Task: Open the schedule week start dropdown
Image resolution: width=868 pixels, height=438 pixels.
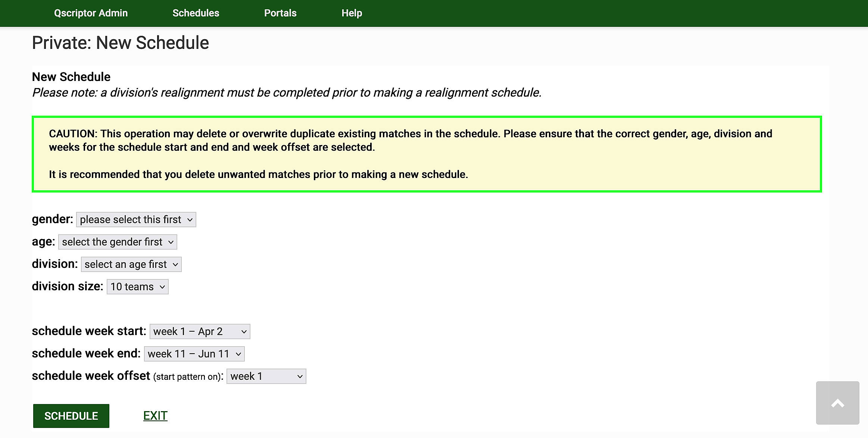Action: [x=200, y=331]
